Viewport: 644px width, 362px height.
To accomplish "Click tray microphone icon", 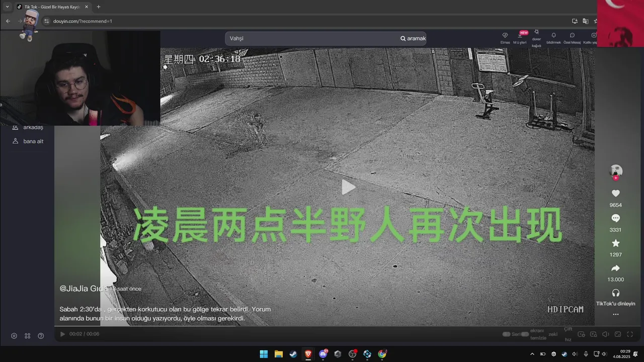I will (586, 354).
